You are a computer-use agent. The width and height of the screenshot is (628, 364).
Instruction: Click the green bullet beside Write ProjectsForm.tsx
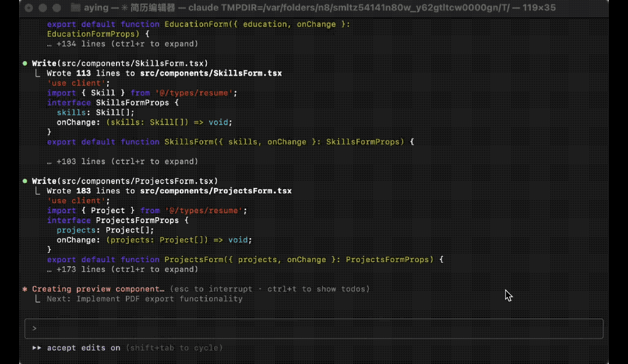pyautogui.click(x=25, y=181)
